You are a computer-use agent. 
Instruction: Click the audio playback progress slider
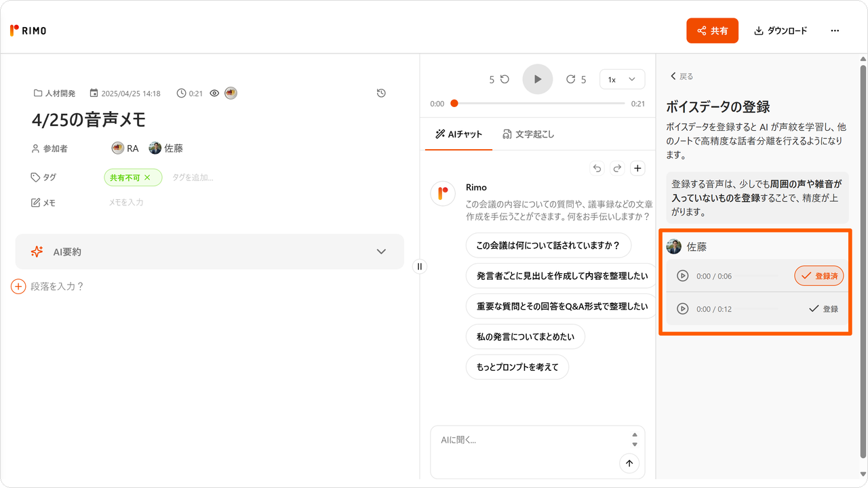coord(539,104)
